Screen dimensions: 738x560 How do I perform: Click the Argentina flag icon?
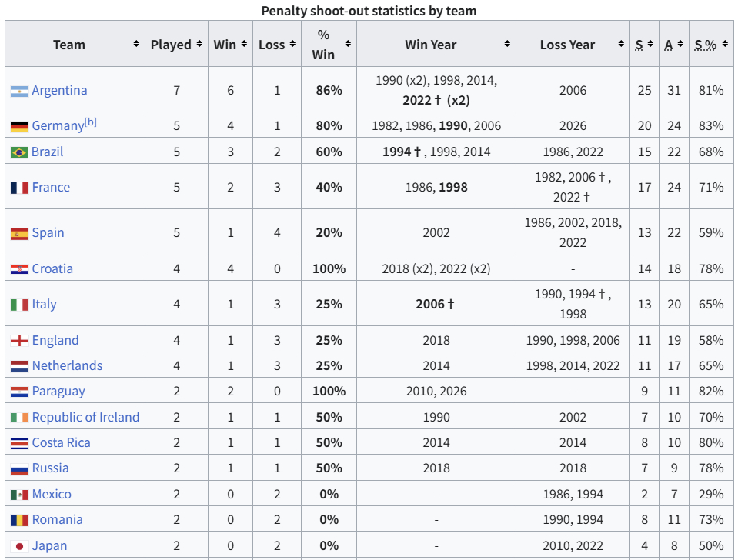(19, 92)
